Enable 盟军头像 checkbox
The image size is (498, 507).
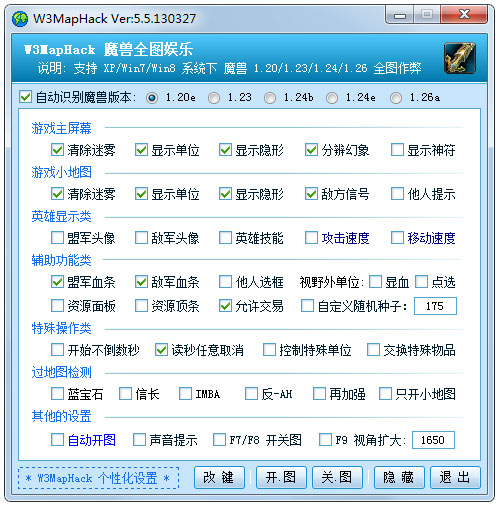point(57,238)
